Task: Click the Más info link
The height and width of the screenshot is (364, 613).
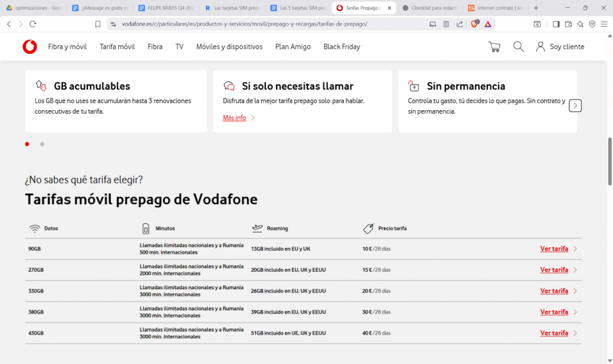Action: 235,118
